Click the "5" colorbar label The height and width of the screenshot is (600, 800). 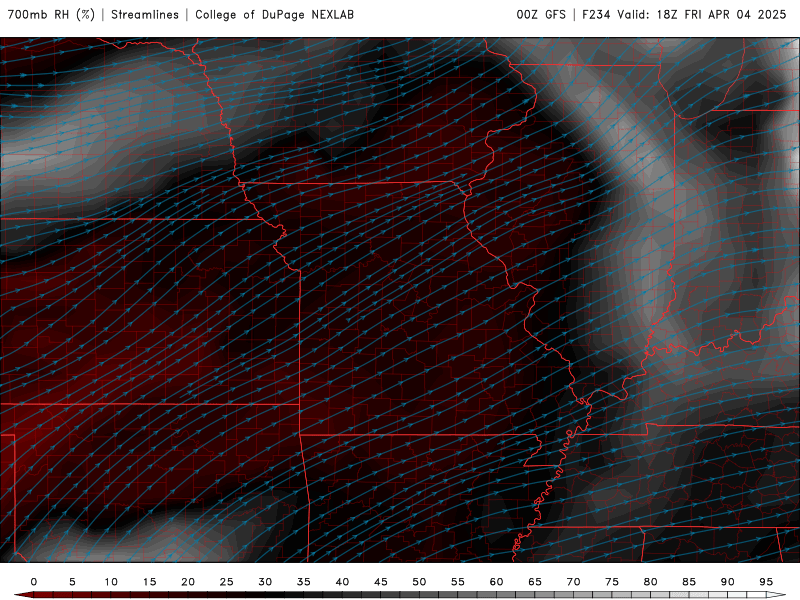click(x=72, y=582)
